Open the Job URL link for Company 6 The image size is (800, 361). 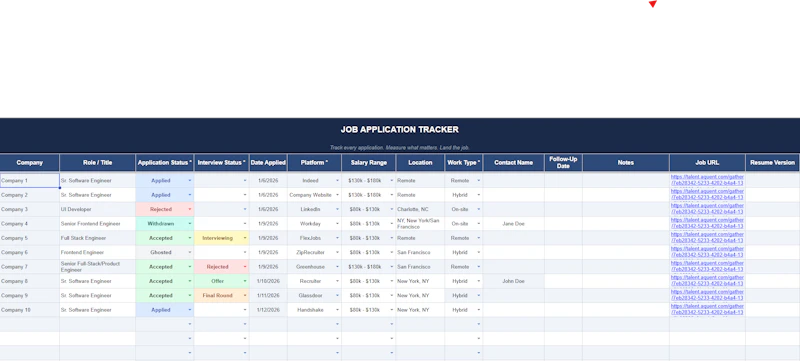click(x=707, y=252)
